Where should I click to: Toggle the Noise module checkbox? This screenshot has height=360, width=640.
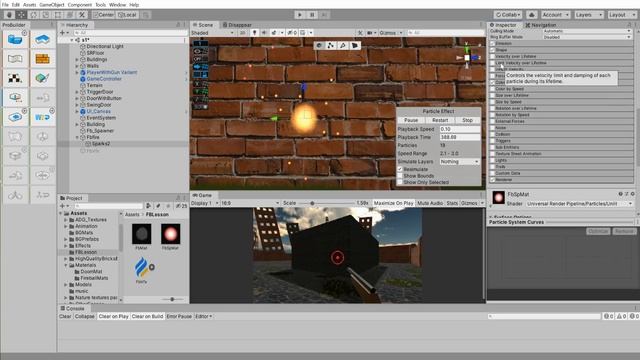point(492,128)
